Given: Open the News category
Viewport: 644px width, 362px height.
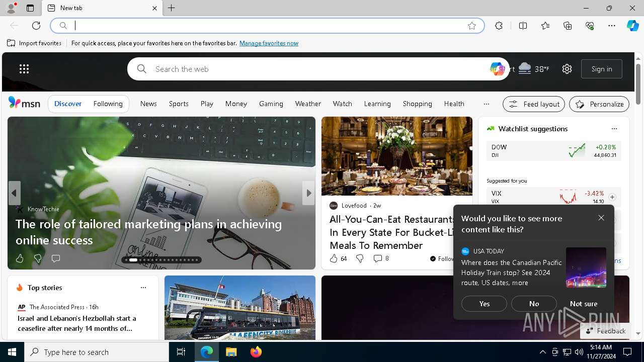Looking at the screenshot, I should (x=148, y=104).
